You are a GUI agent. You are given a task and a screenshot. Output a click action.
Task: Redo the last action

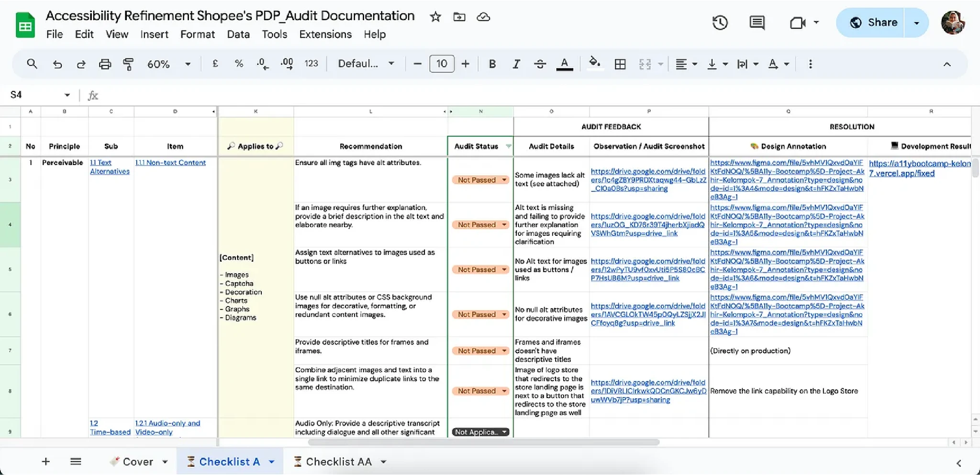coord(81,64)
